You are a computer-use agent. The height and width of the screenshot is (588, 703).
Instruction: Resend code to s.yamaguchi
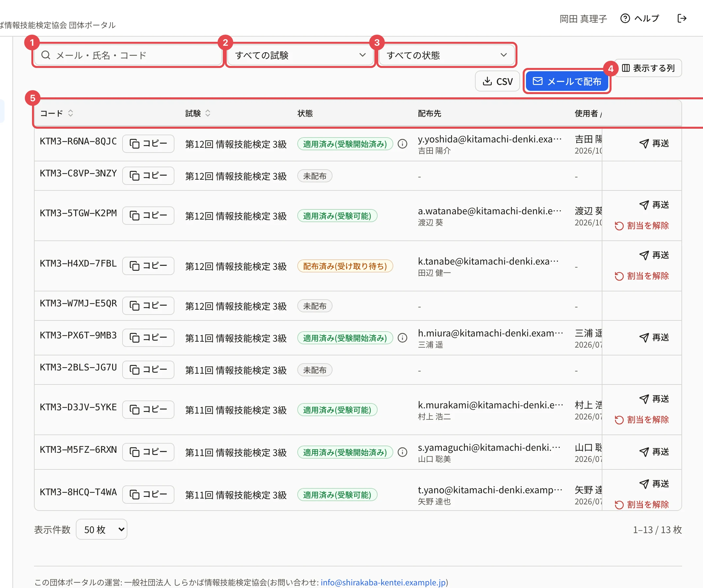click(654, 452)
